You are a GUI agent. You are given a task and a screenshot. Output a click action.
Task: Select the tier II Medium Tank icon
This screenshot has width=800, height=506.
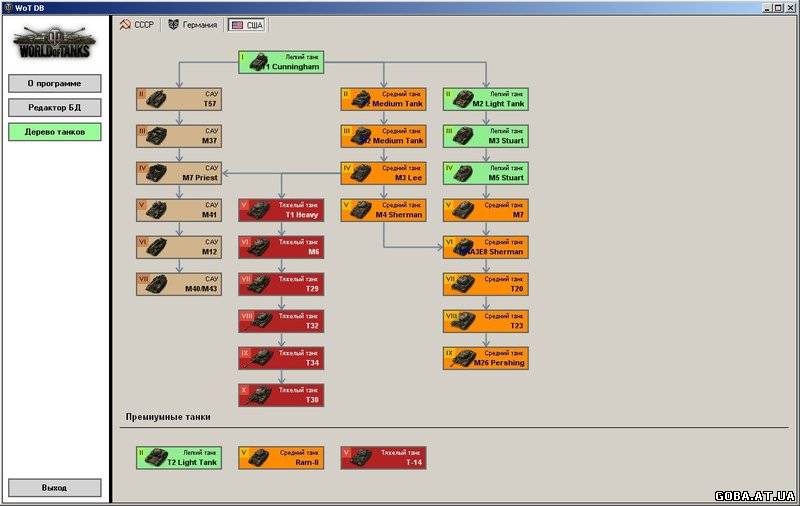point(361,99)
